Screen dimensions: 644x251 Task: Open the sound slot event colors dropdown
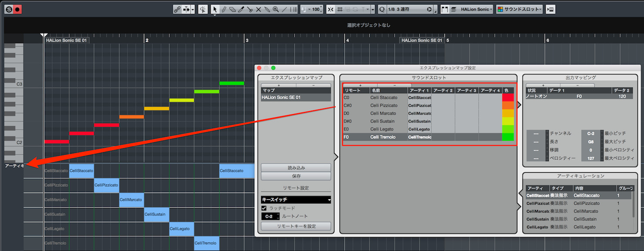(x=520, y=9)
